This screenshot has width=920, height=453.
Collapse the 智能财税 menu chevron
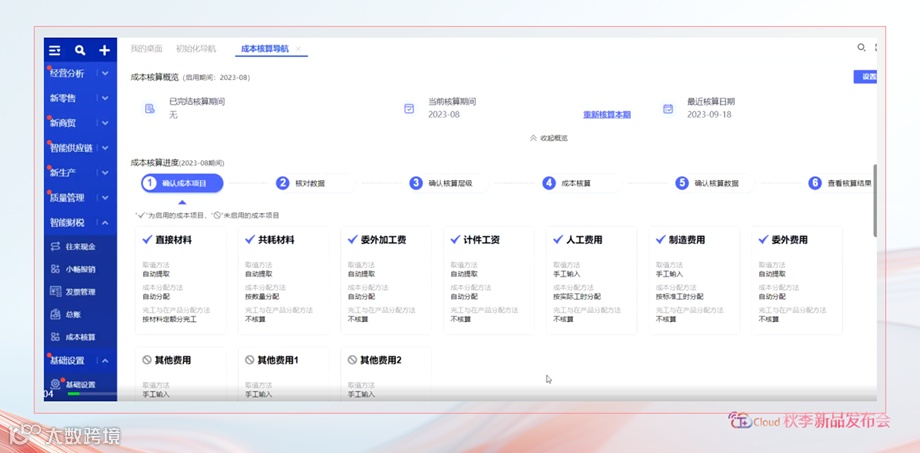[105, 223]
